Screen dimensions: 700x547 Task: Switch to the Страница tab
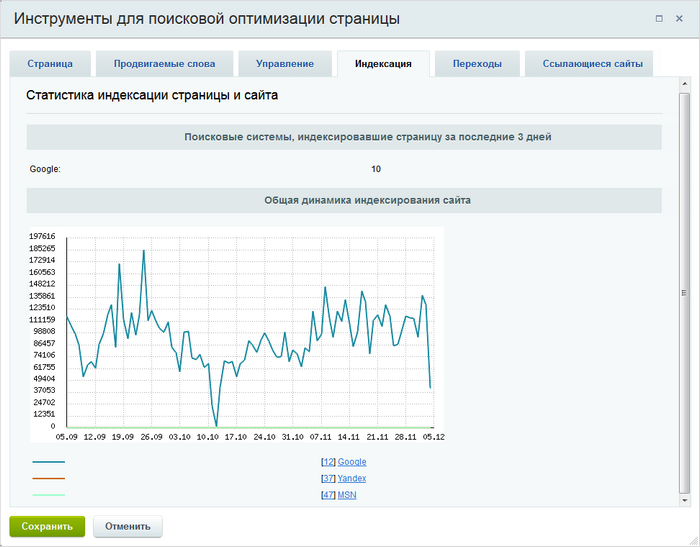50,64
